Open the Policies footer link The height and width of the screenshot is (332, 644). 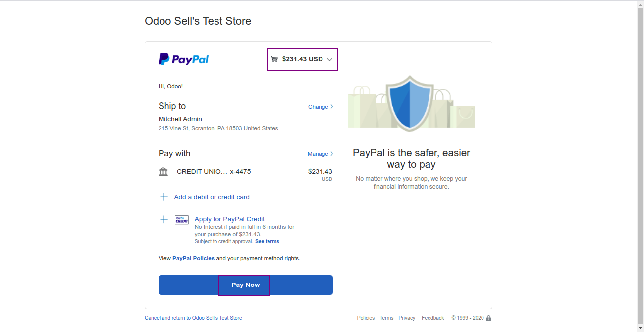click(x=366, y=318)
